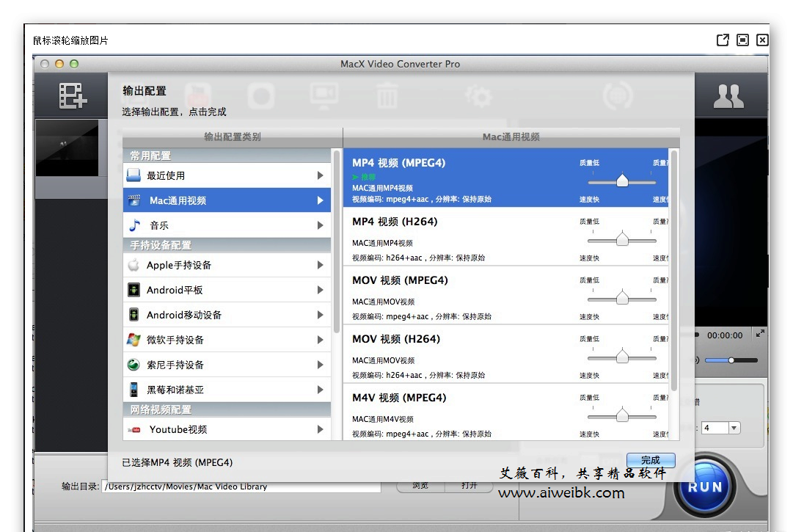Select the Android平板 category
Image resolution: width=793 pixels, height=532 pixels.
tap(227, 290)
